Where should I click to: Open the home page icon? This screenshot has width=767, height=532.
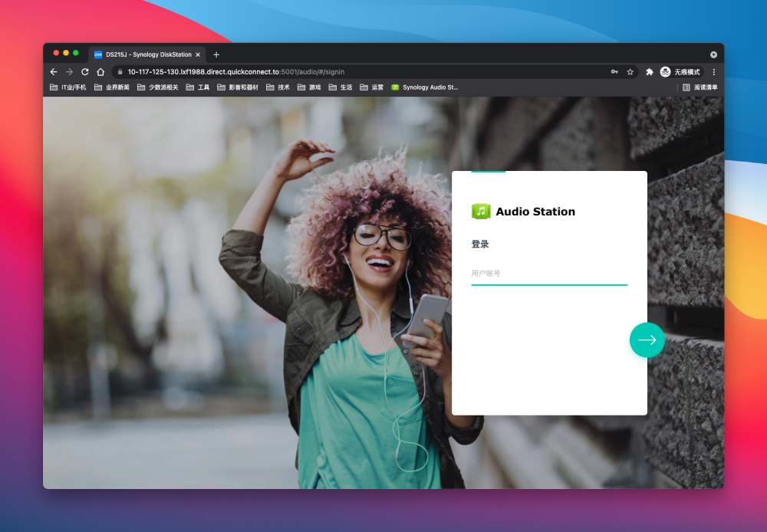pyautogui.click(x=100, y=72)
